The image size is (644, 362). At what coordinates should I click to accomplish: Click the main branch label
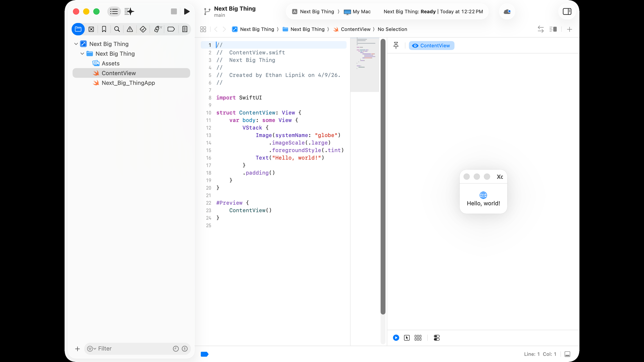click(x=220, y=15)
